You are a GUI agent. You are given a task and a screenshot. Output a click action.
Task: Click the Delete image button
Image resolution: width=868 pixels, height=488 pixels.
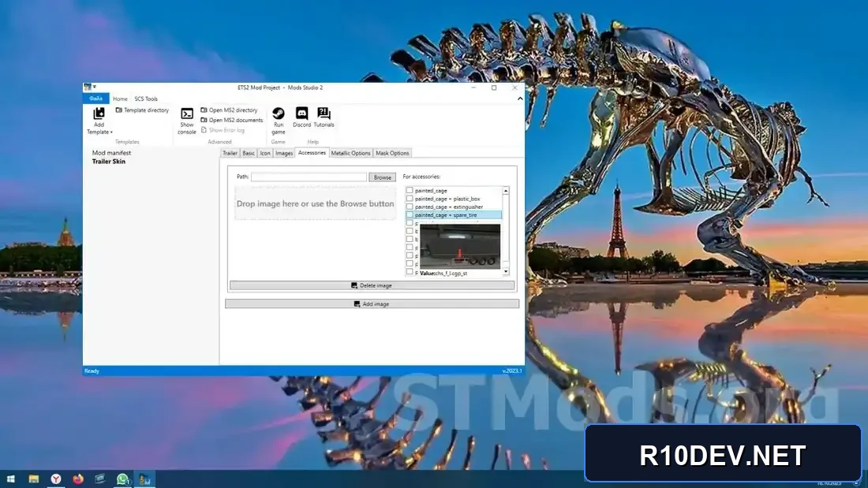(x=372, y=285)
